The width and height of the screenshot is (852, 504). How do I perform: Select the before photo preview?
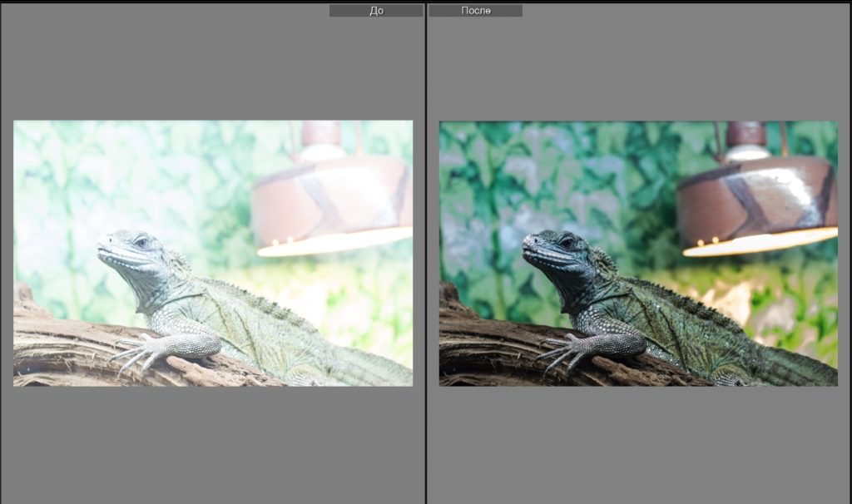click(x=213, y=253)
